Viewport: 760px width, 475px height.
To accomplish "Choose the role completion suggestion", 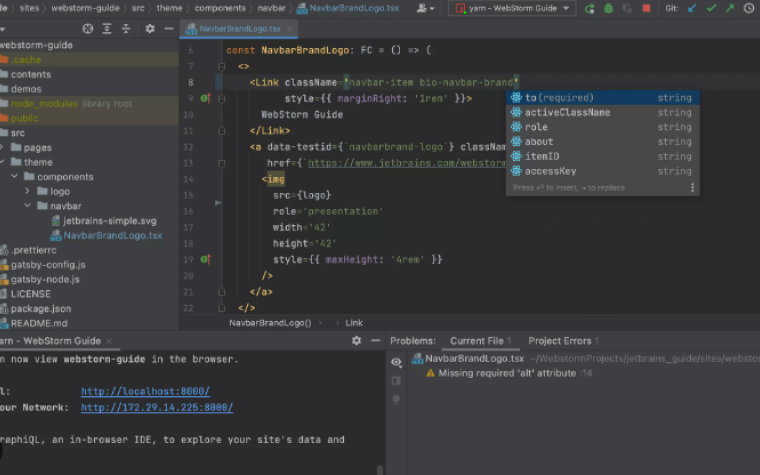I will (x=602, y=127).
